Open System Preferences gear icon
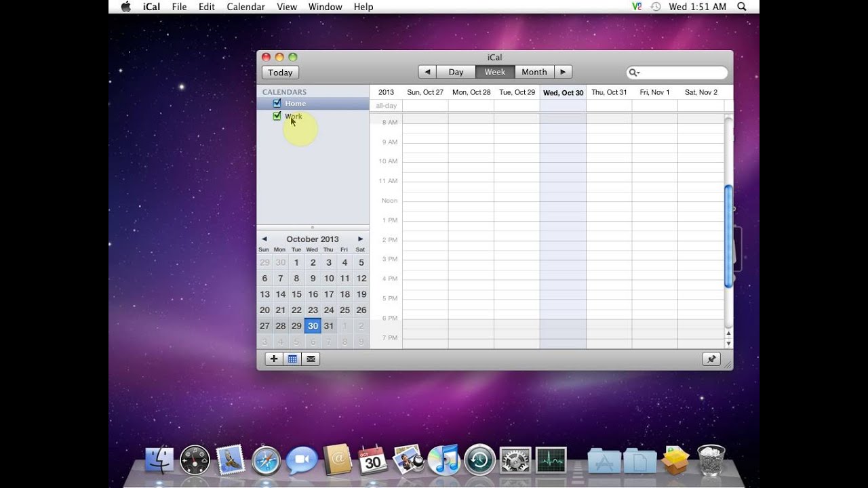This screenshot has height=488, width=868. pyautogui.click(x=515, y=460)
